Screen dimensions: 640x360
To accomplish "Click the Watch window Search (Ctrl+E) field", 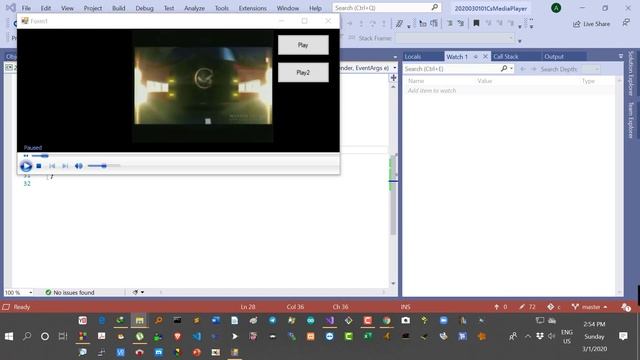I will [451, 69].
